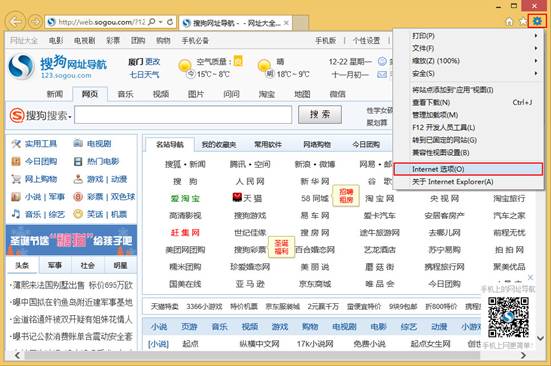This screenshot has width=551, height=366.
Task: Click the 搜索 search button
Action: point(320,115)
